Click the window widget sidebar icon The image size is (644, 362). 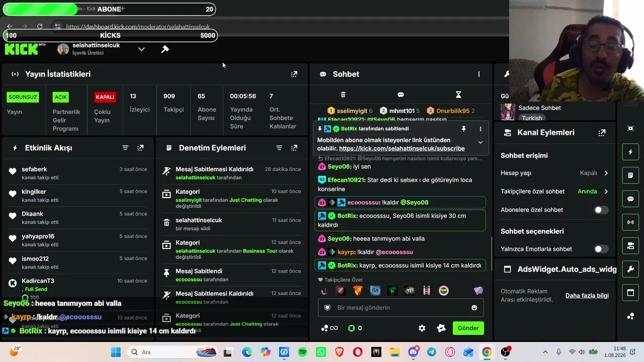[630, 293]
